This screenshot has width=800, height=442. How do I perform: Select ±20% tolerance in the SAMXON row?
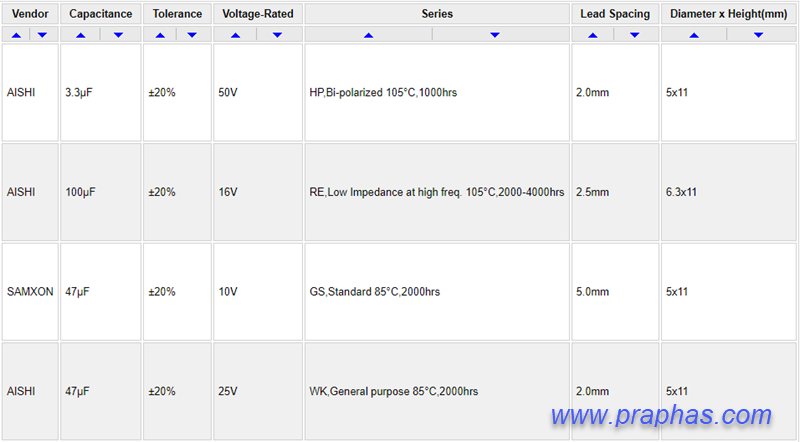click(x=177, y=291)
